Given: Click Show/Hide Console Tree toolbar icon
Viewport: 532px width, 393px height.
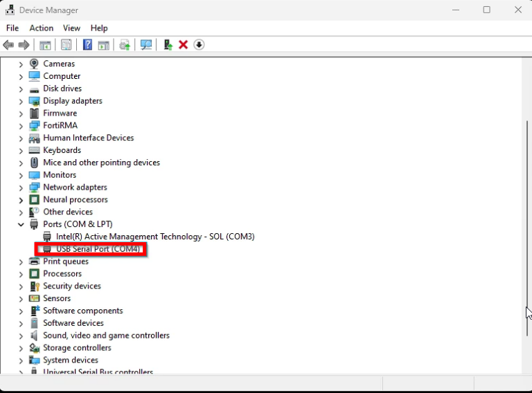Looking at the screenshot, I should coord(45,45).
